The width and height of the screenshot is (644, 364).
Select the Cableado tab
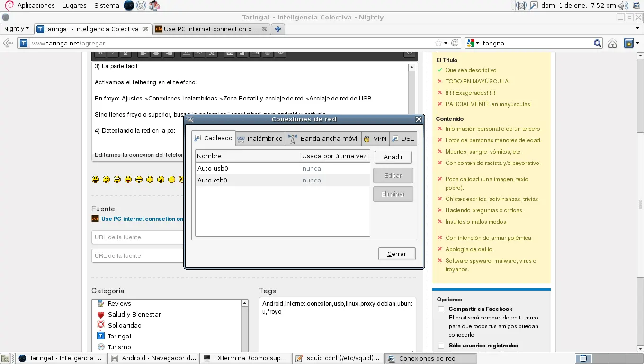pos(214,138)
